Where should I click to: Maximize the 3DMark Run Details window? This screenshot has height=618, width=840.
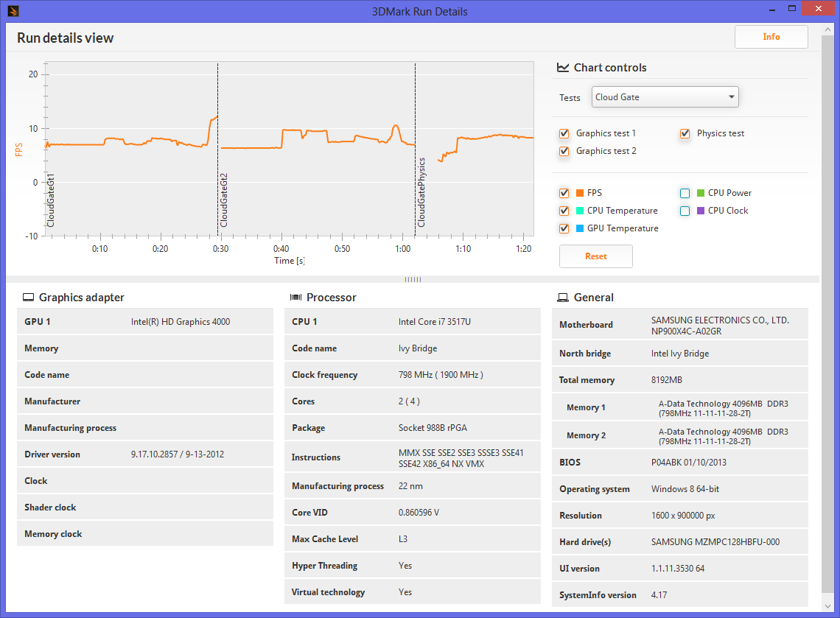(792, 8)
